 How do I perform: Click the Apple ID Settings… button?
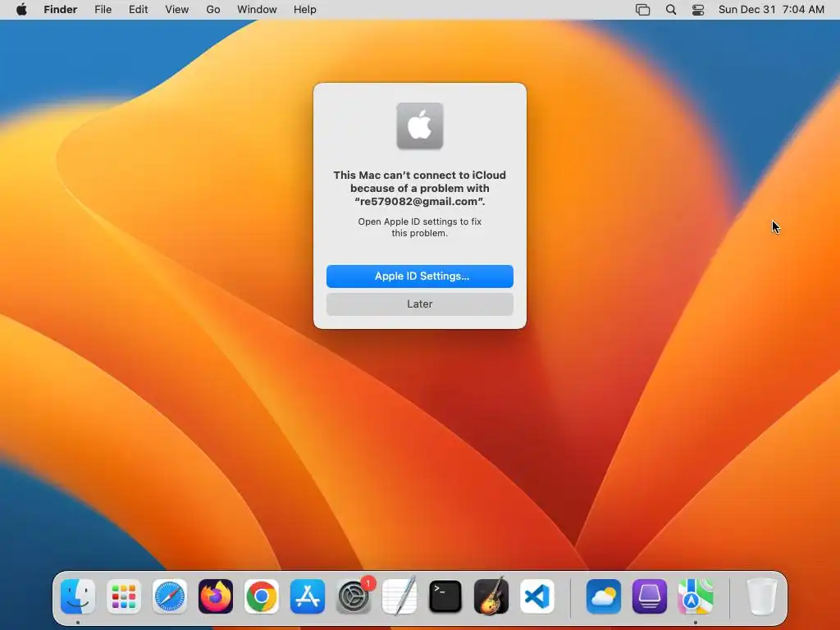click(x=420, y=276)
